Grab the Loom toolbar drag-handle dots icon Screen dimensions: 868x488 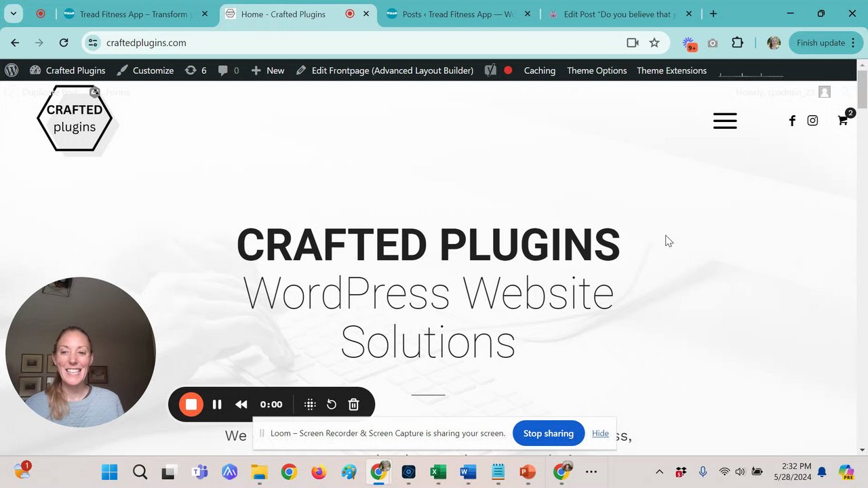tap(310, 405)
